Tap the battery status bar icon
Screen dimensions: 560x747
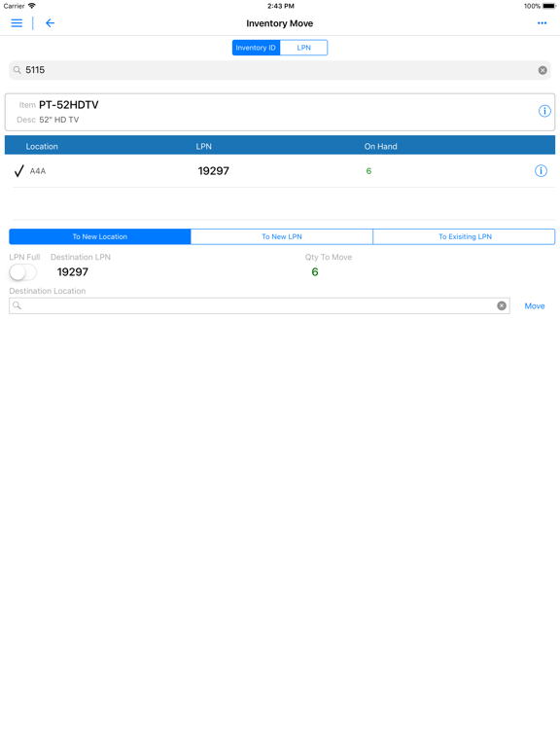549,6
